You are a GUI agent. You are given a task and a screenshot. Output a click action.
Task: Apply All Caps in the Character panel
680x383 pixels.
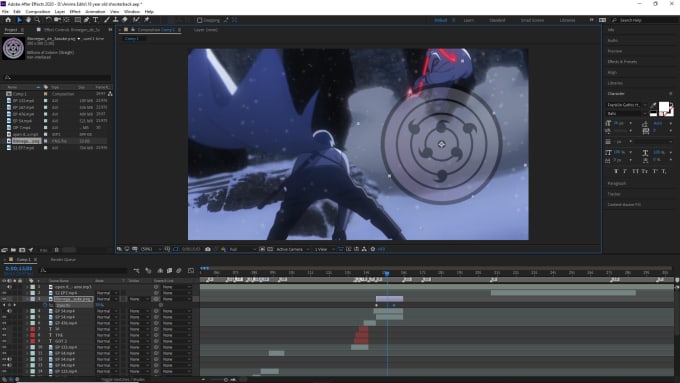click(635, 172)
